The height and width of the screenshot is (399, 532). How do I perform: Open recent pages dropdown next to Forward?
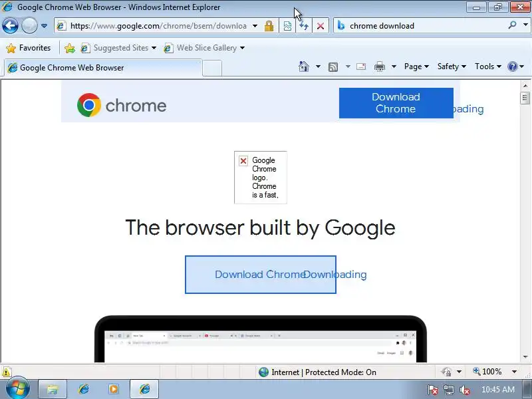pos(44,26)
